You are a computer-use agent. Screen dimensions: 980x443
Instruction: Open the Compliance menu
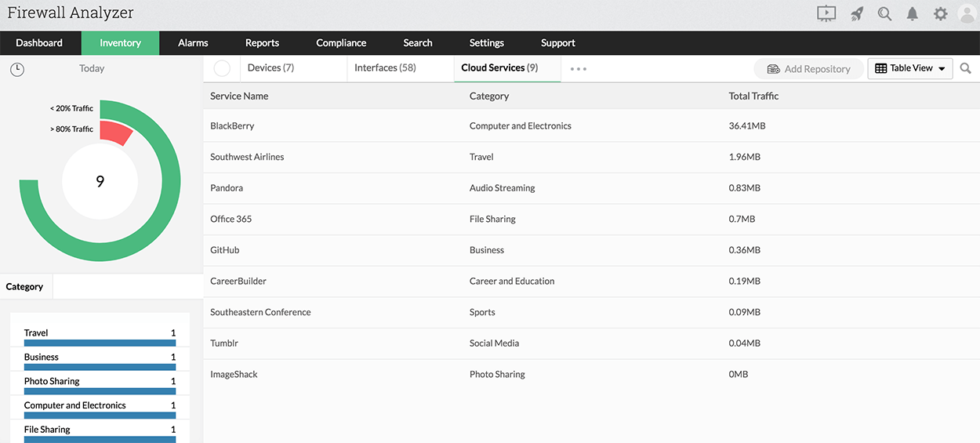pyautogui.click(x=341, y=43)
